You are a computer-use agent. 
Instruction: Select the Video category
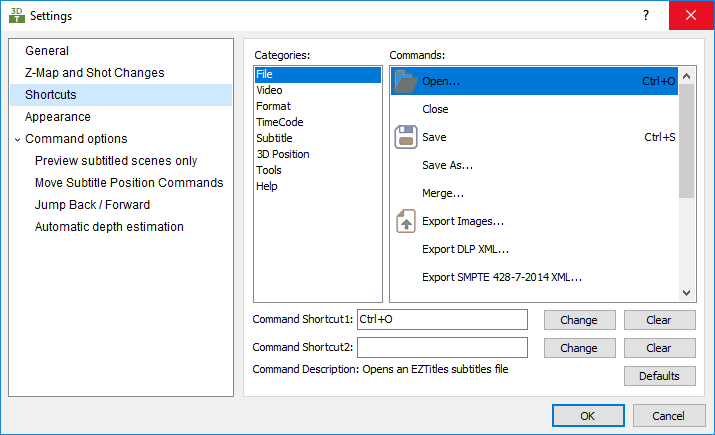pos(269,90)
